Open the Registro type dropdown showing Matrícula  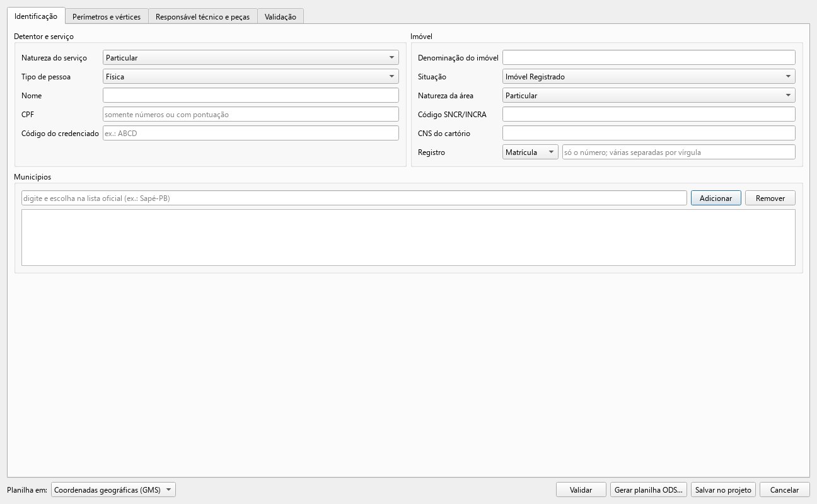click(x=530, y=152)
